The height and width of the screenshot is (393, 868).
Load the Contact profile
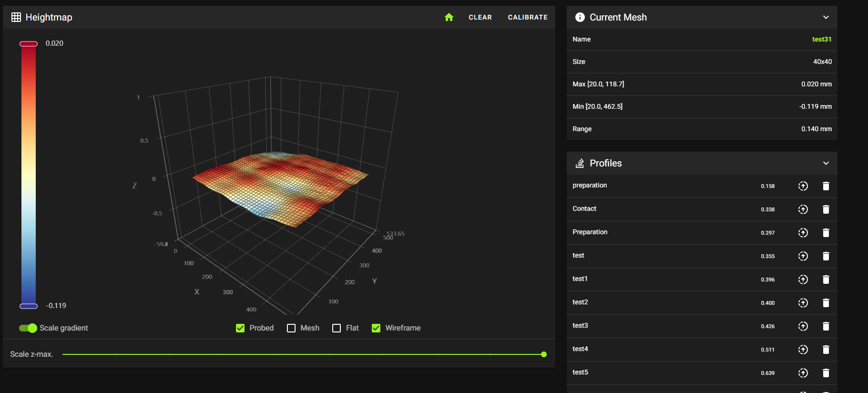803,209
